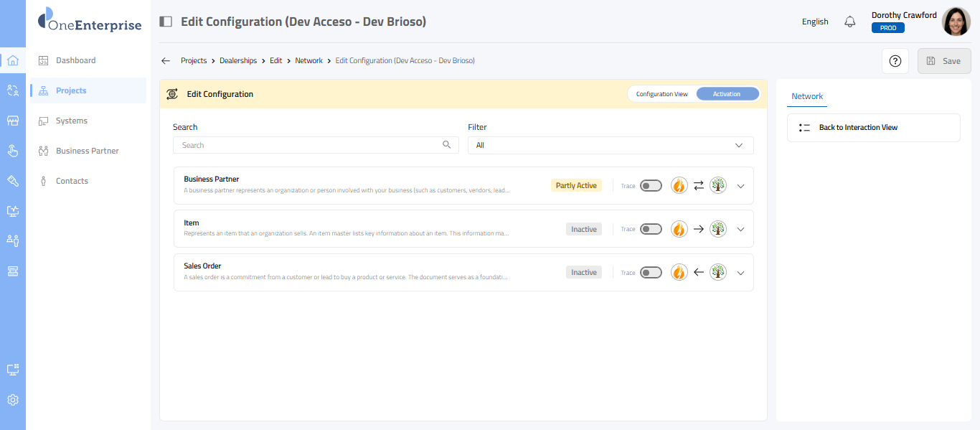Enable Trace toggle for Business Partner

click(651, 186)
